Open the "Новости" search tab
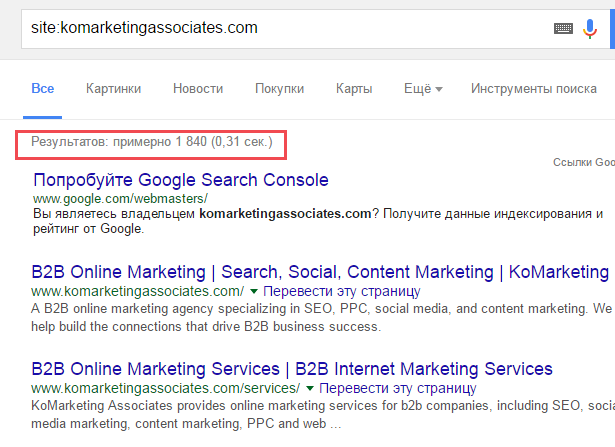The width and height of the screenshot is (615, 447). [198, 88]
